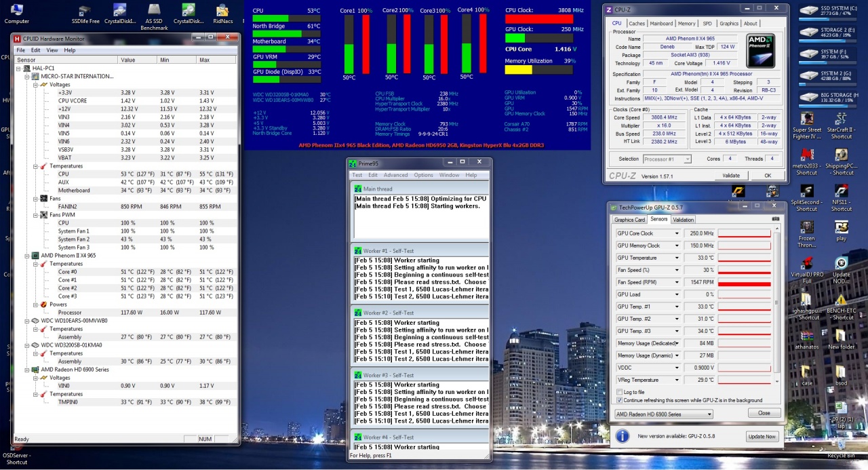The width and height of the screenshot is (868, 470).
Task: Open the ighashgpu shortcut
Action: tap(807, 307)
